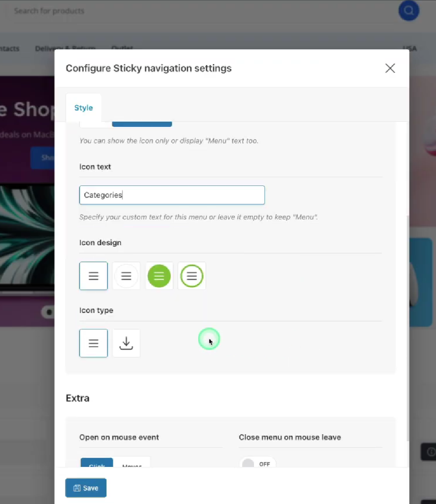Click the save disk icon inside Save button
The image size is (436, 504).
pos(77,487)
